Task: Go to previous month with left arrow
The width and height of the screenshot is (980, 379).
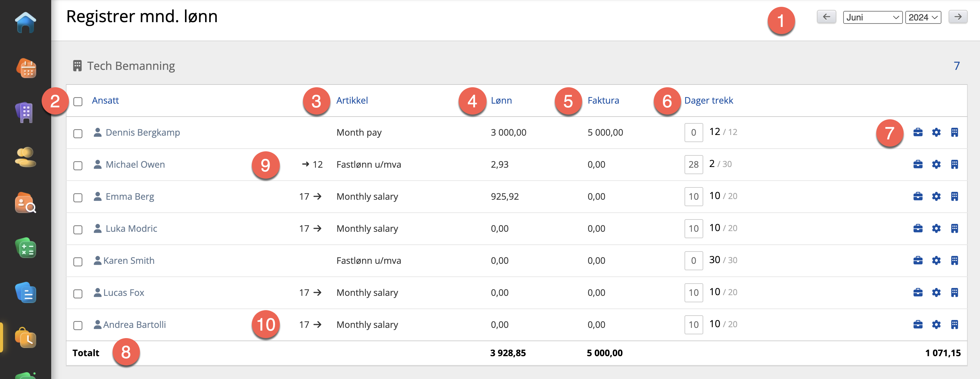Action: (826, 17)
